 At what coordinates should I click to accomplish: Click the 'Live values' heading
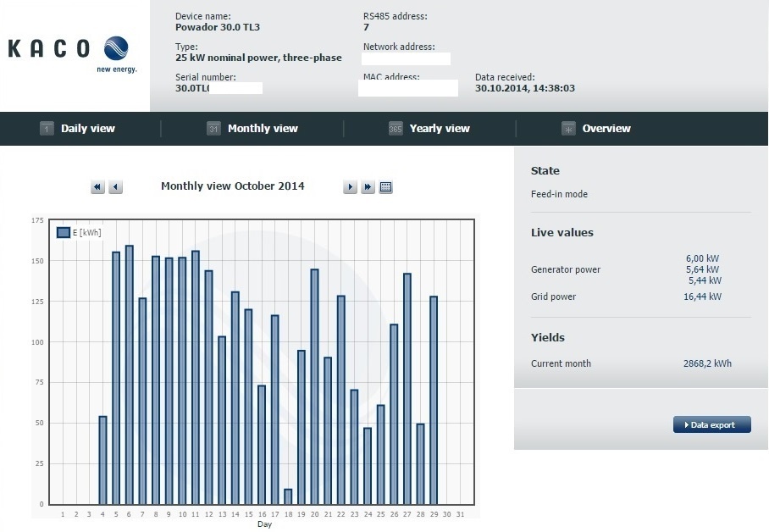[x=562, y=233]
